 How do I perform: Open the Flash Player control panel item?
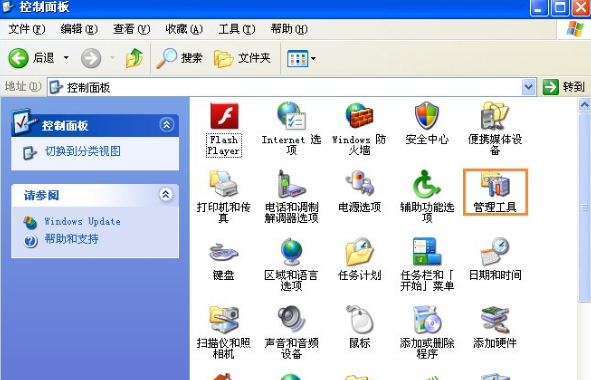pos(224,130)
